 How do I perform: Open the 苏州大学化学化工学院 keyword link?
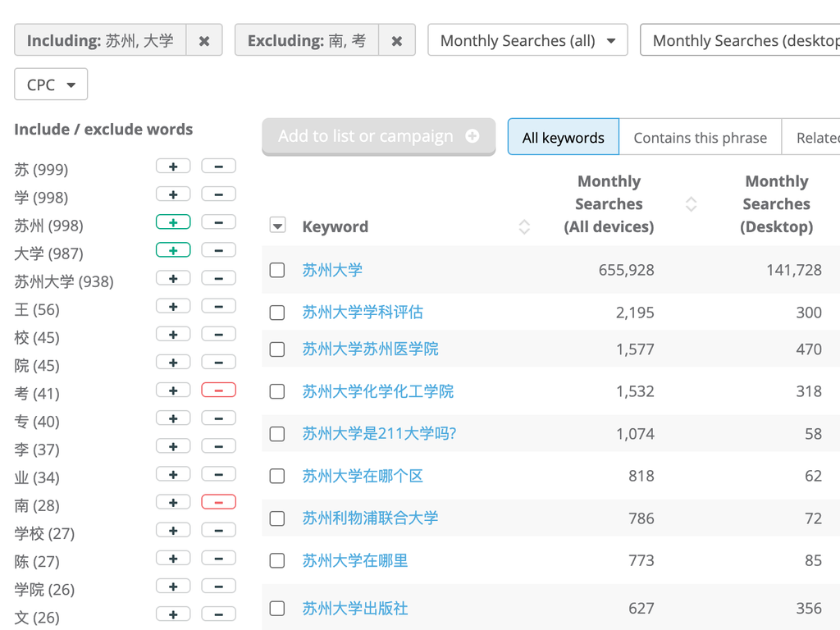pos(377,391)
